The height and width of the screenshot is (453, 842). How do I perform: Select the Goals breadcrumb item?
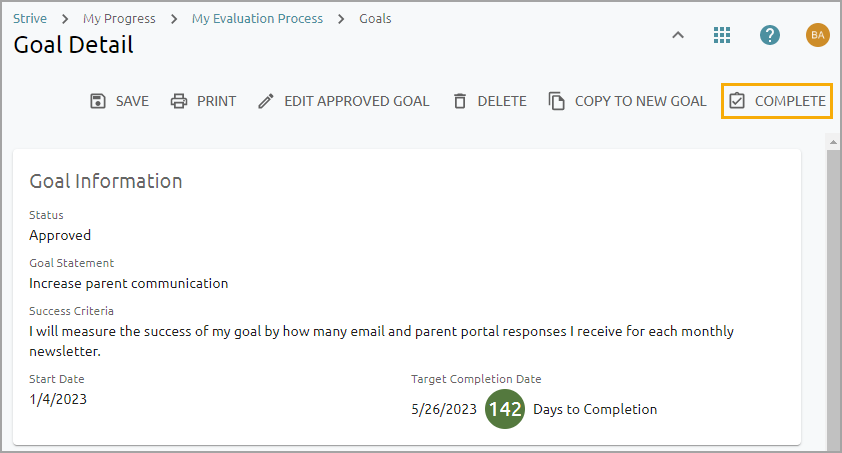(376, 18)
